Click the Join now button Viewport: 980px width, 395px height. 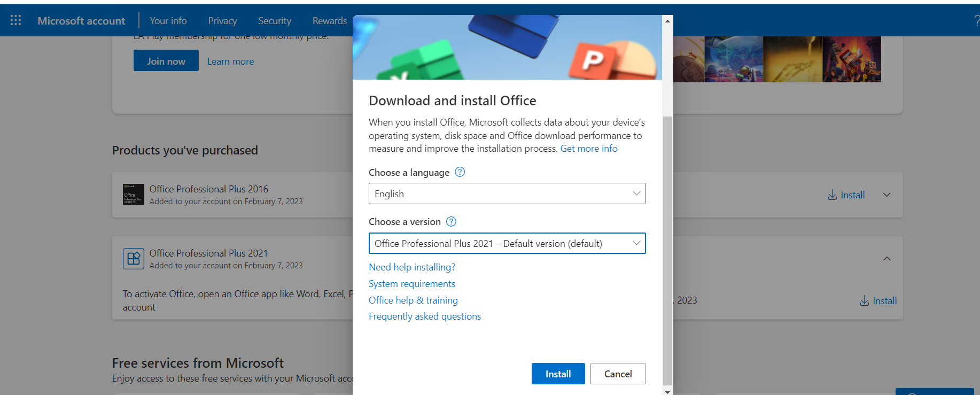(x=166, y=61)
